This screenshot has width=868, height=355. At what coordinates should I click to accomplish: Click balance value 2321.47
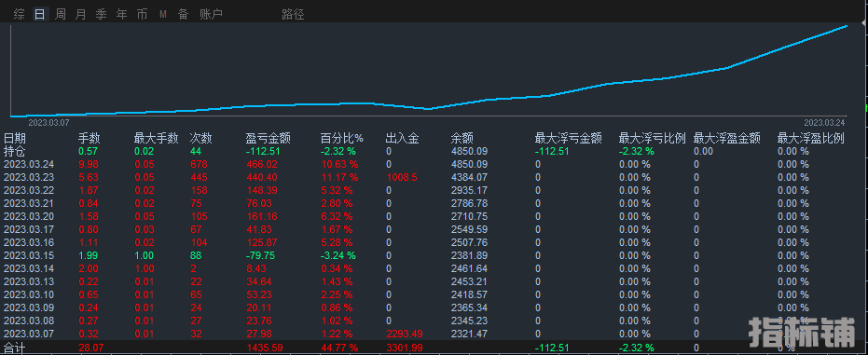click(x=469, y=334)
